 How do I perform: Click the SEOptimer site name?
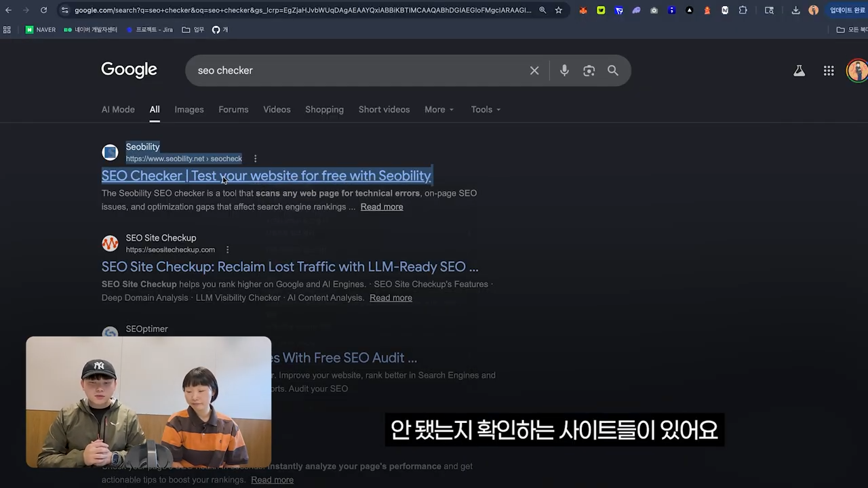point(146,329)
